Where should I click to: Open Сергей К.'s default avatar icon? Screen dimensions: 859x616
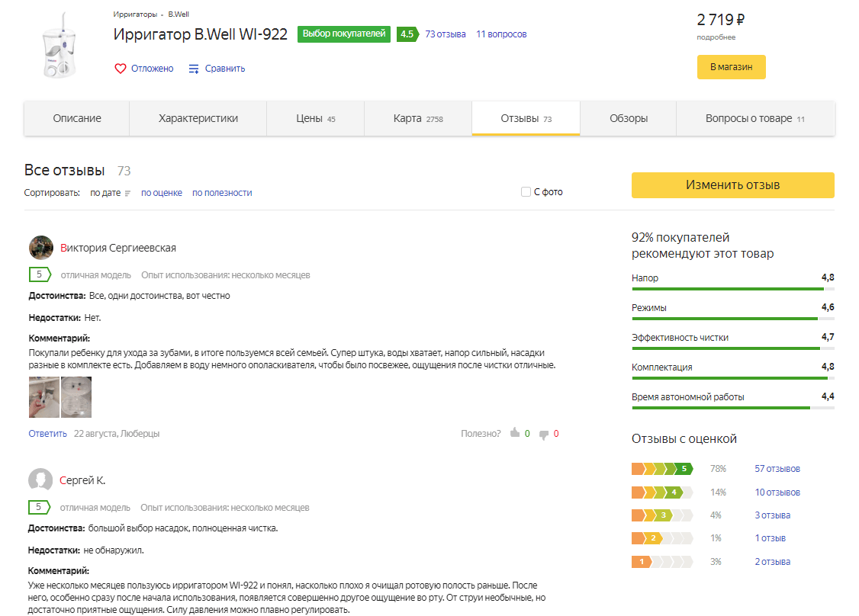[40, 480]
